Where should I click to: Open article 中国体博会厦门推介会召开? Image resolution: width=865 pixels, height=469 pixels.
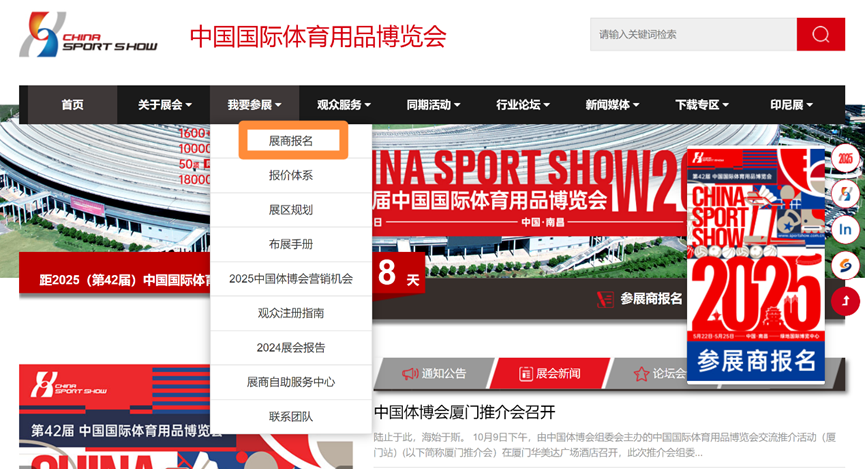[x=464, y=412]
